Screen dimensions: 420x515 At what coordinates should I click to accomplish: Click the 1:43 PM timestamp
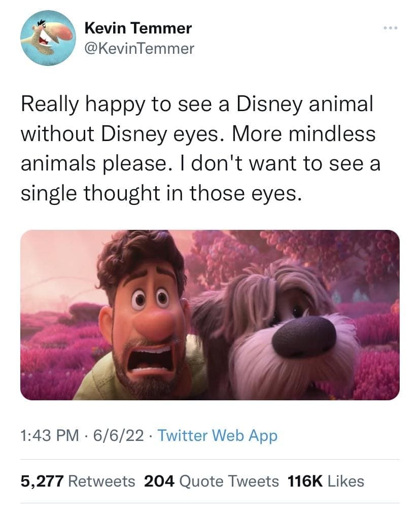tap(50, 435)
